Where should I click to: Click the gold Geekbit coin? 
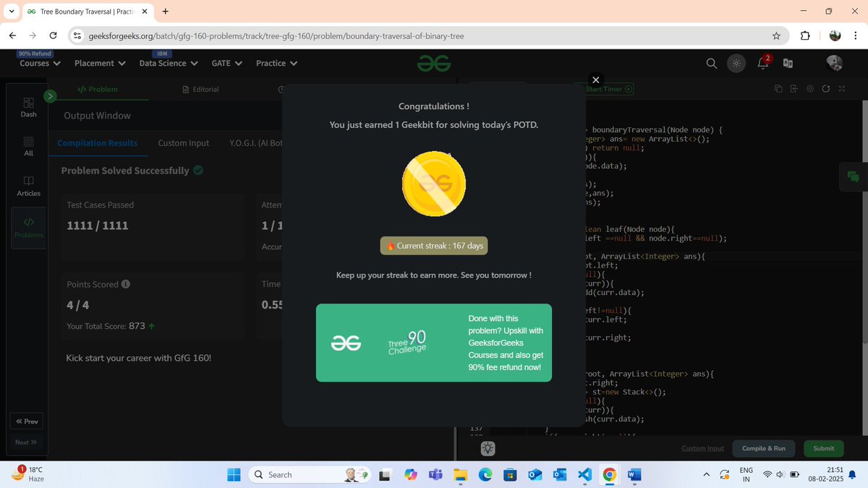pyautogui.click(x=434, y=184)
